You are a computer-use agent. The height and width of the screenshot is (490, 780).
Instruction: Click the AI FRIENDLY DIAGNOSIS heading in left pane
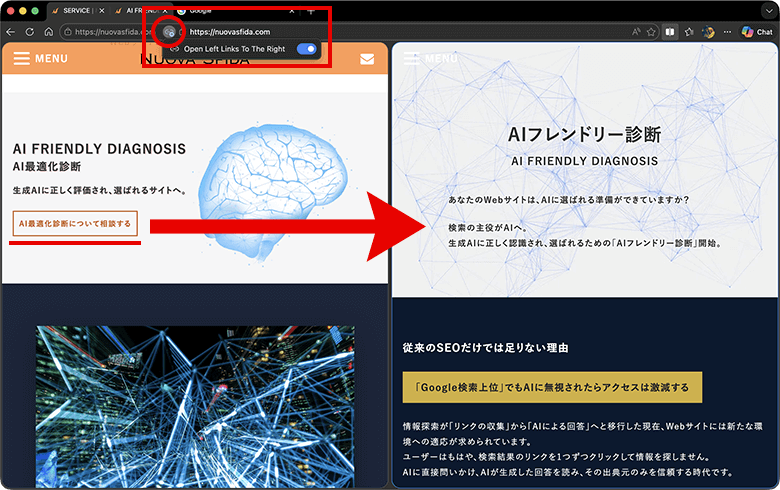click(99, 149)
